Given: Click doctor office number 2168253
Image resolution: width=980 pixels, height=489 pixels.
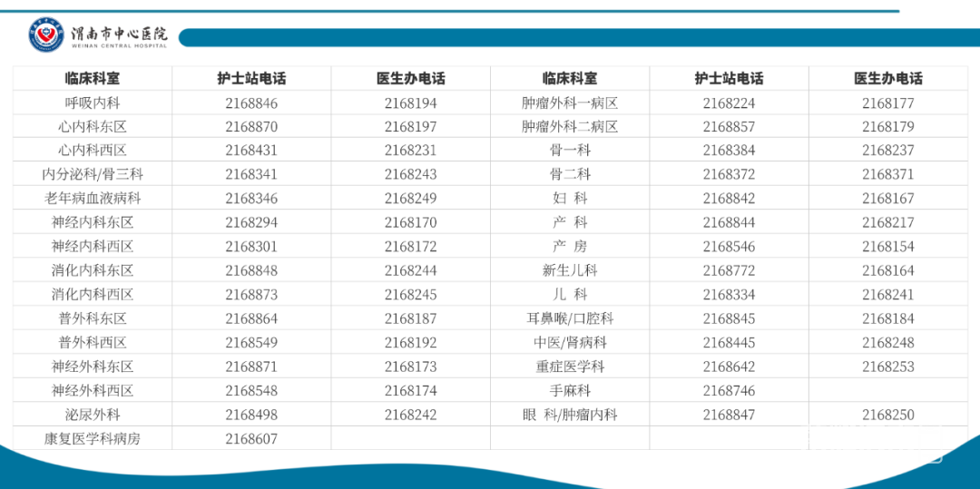Looking at the screenshot, I should 887,367.
